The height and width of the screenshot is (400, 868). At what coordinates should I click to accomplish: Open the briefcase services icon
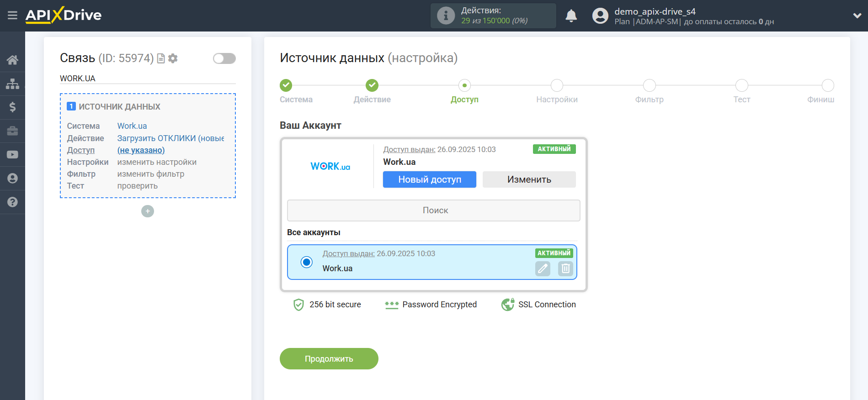[x=12, y=131]
